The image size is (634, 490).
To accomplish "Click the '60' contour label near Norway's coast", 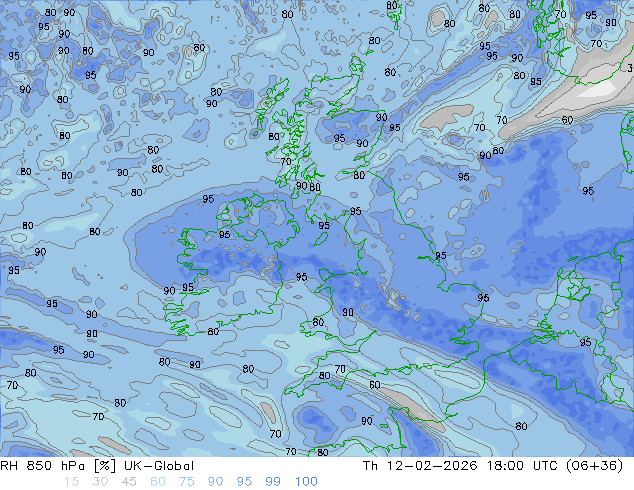I will pyautogui.click(x=567, y=120).
